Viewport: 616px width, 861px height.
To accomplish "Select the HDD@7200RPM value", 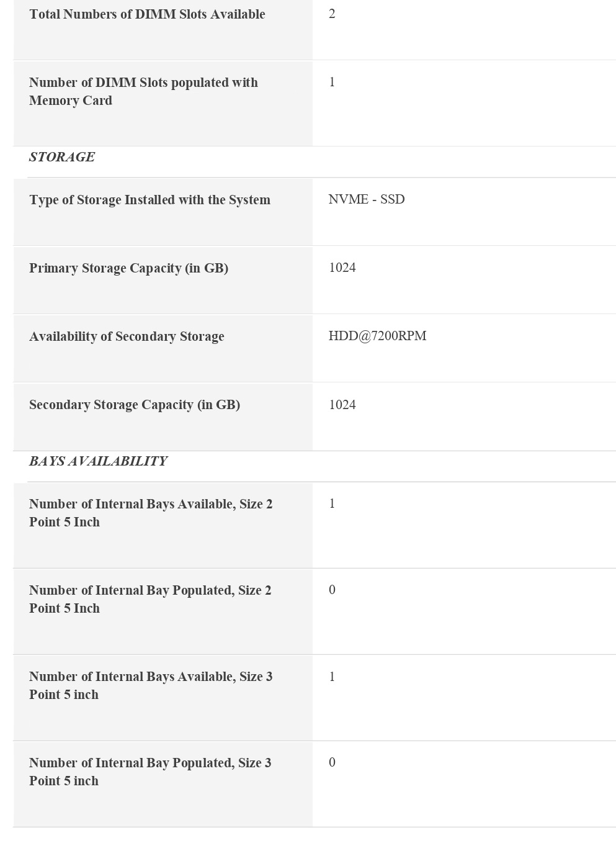I will pyautogui.click(x=377, y=336).
